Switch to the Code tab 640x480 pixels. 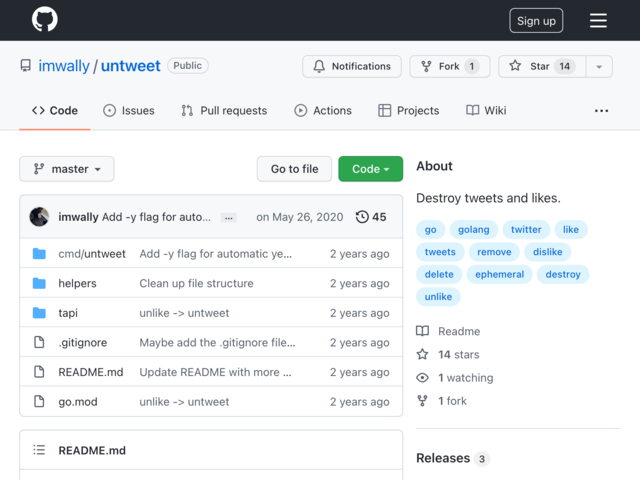(55, 111)
